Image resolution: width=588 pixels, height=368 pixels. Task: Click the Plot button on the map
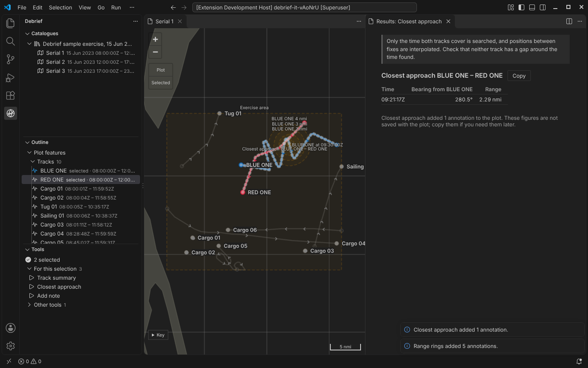point(161,70)
